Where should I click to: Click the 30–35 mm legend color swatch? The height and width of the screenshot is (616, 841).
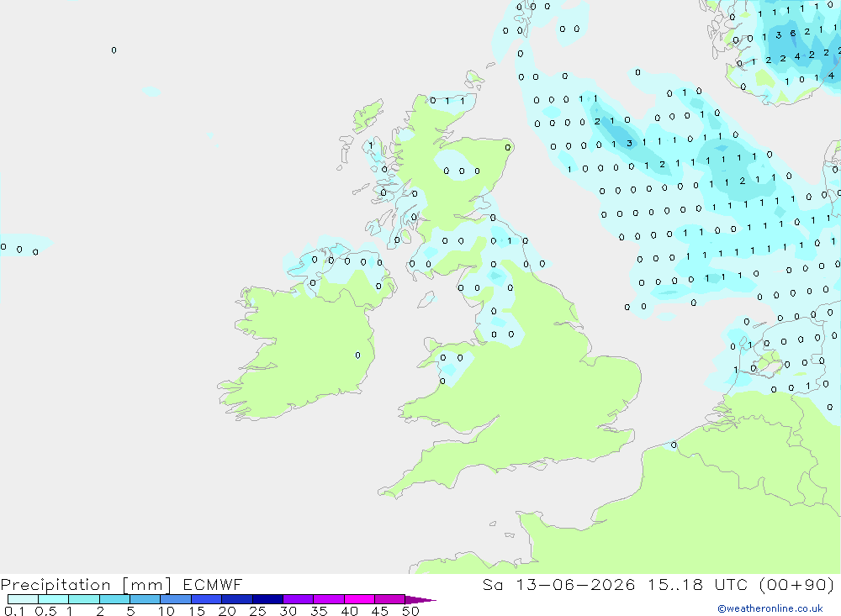(x=299, y=599)
